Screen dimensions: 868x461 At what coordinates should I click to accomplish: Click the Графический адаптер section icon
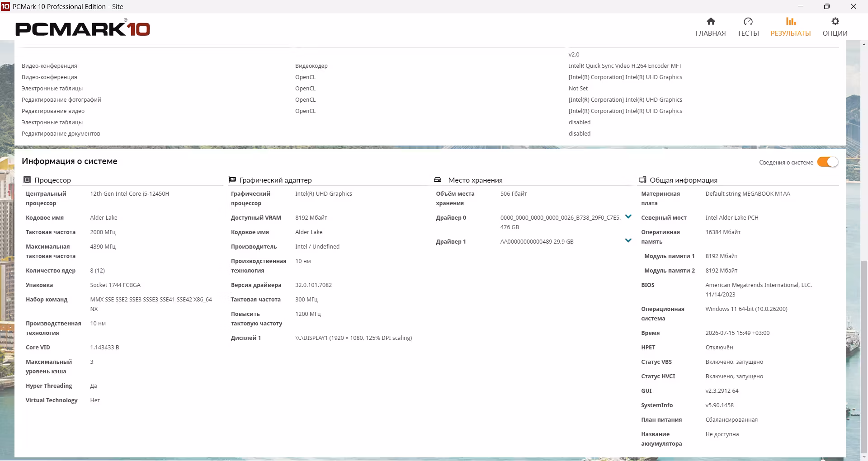coord(232,180)
